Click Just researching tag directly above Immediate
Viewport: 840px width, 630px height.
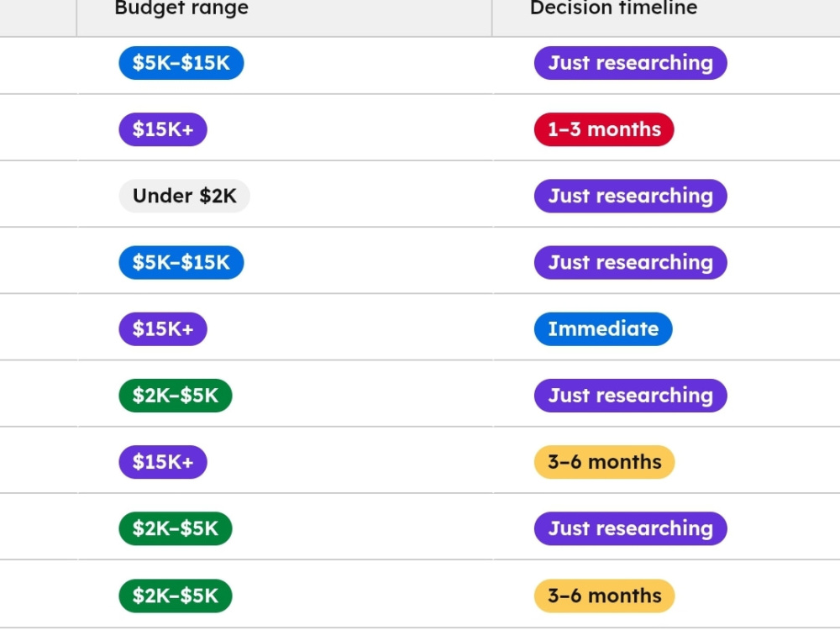tap(631, 262)
